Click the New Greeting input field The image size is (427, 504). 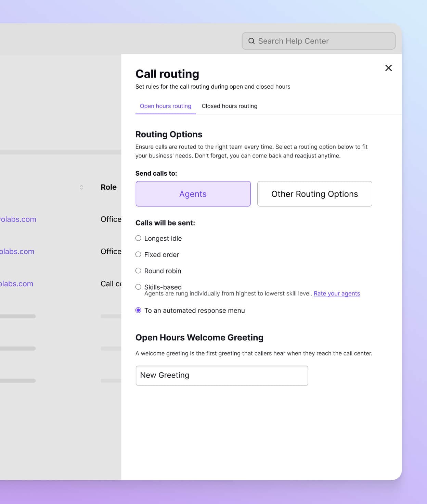(x=222, y=375)
